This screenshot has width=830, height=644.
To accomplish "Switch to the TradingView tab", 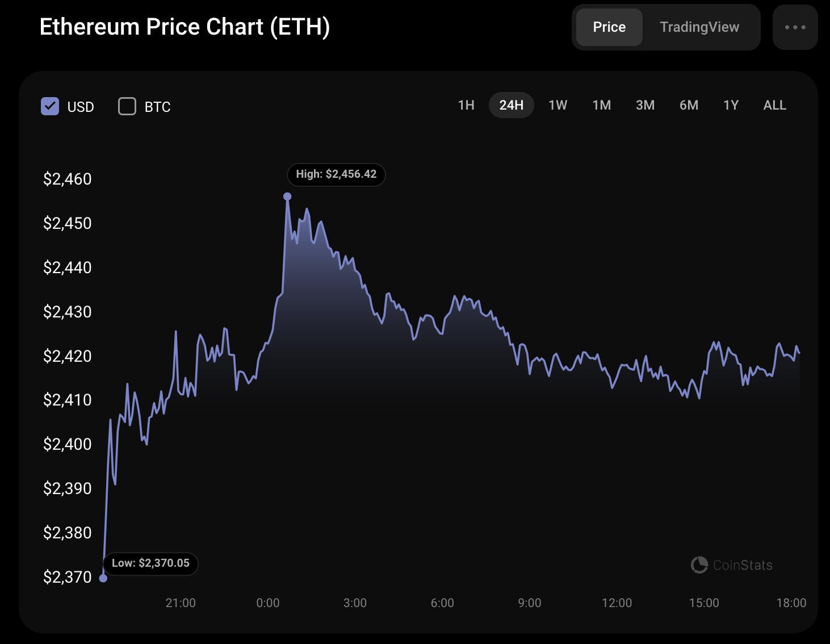I will (699, 27).
